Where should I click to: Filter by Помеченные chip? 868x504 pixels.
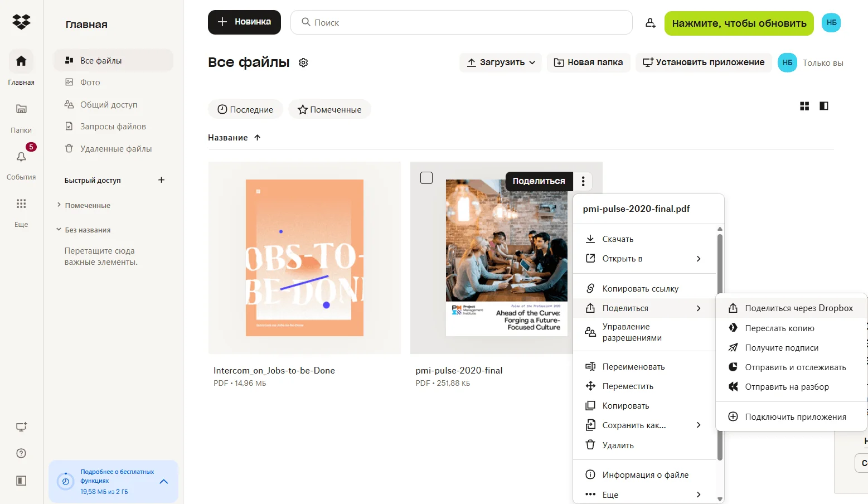[x=329, y=109]
